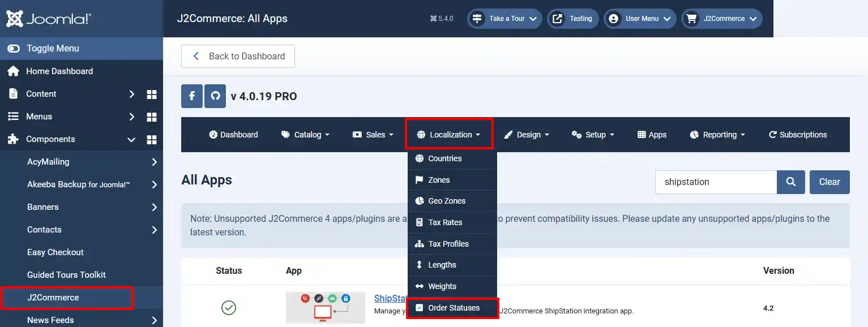The height and width of the screenshot is (327, 868).
Task: Select Tax Rates from dropdown
Action: tap(452, 222)
